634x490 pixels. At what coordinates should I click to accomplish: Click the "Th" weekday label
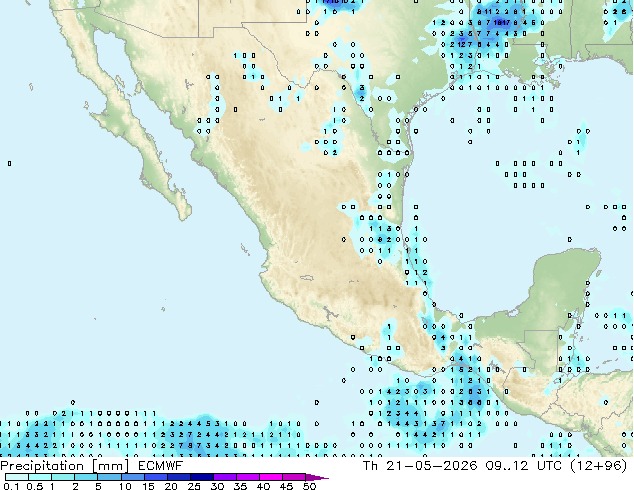coord(370,466)
